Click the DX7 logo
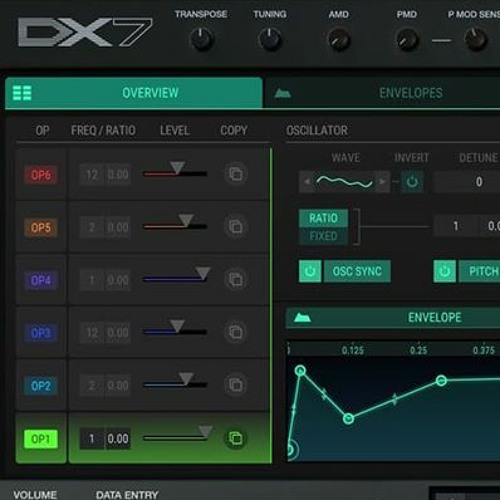The width and height of the screenshot is (500, 500). [85, 32]
